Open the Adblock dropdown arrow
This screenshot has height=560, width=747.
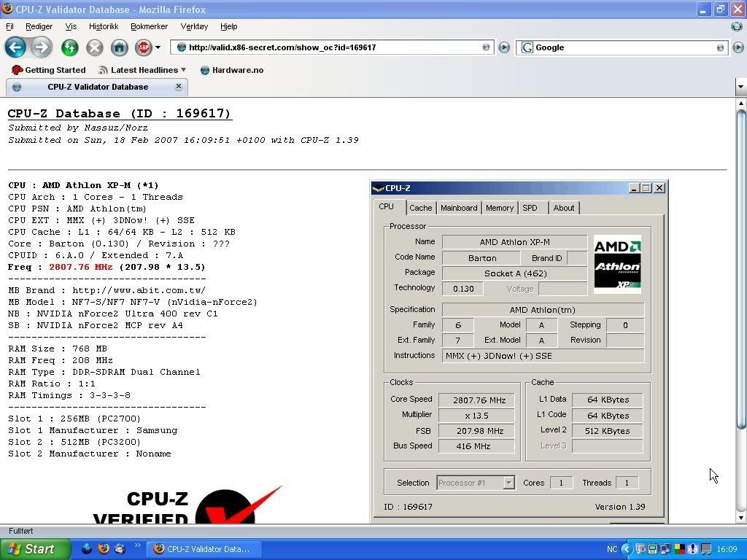click(x=158, y=47)
